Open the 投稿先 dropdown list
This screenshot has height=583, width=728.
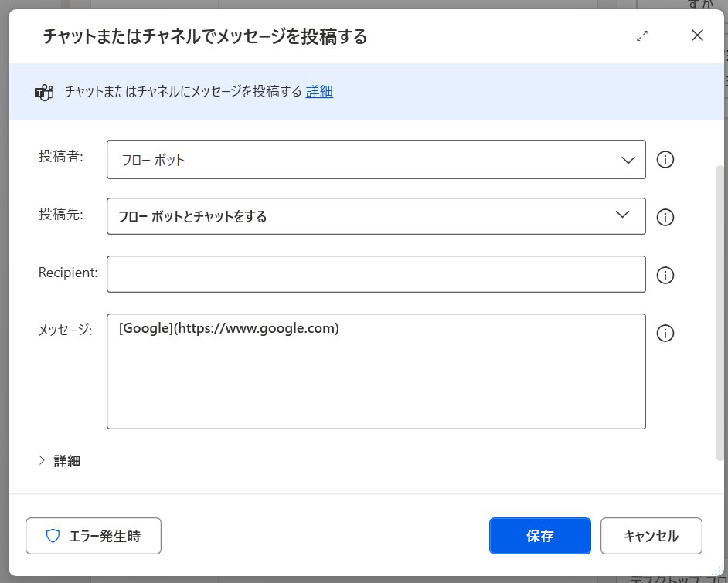pyautogui.click(x=376, y=216)
